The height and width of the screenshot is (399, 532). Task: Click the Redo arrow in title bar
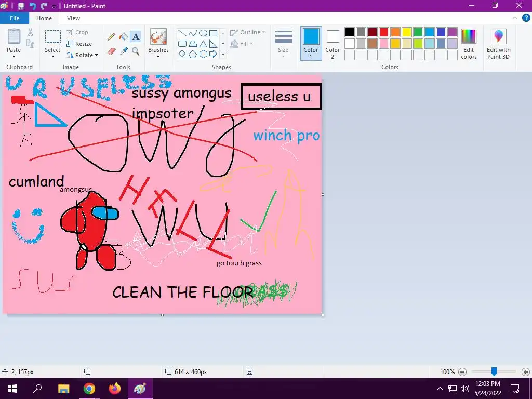pos(44,6)
